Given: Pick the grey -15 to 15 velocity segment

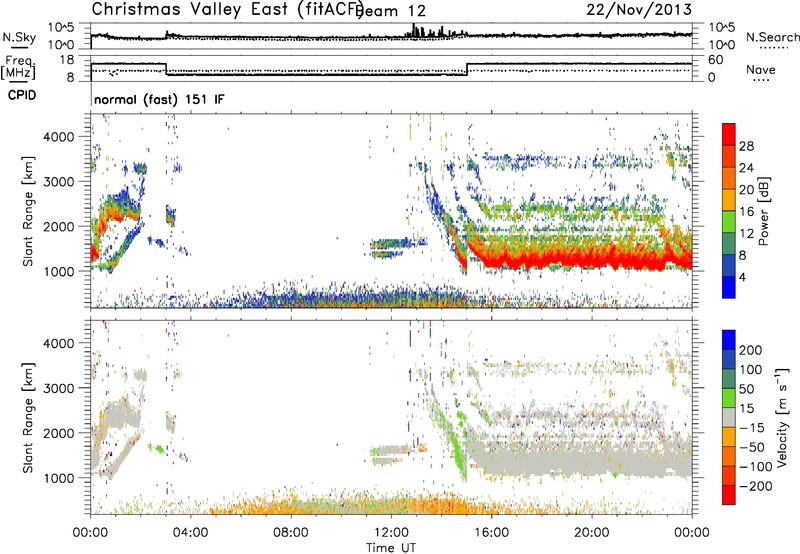Looking at the screenshot, I should (x=729, y=417).
